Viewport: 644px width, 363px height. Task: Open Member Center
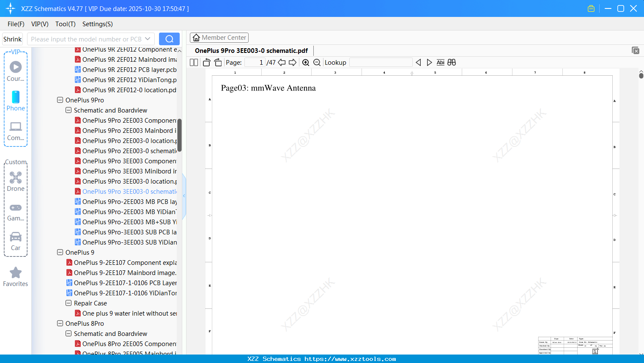[219, 38]
